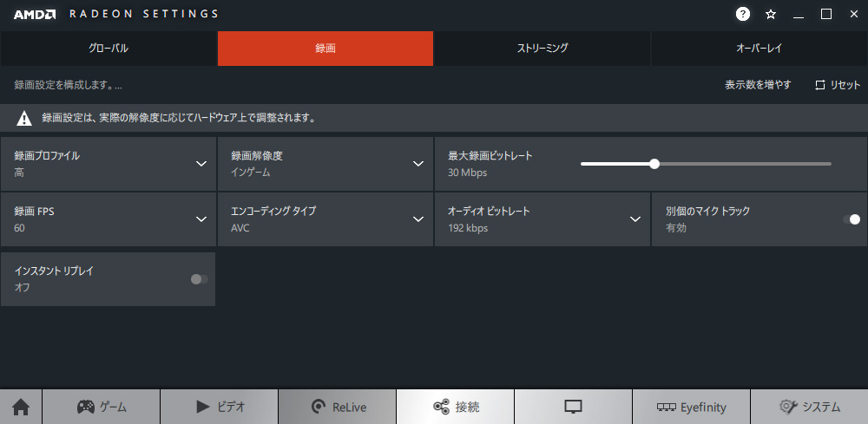Open the Eyefinity section
This screenshot has height=424, width=868.
click(x=691, y=407)
